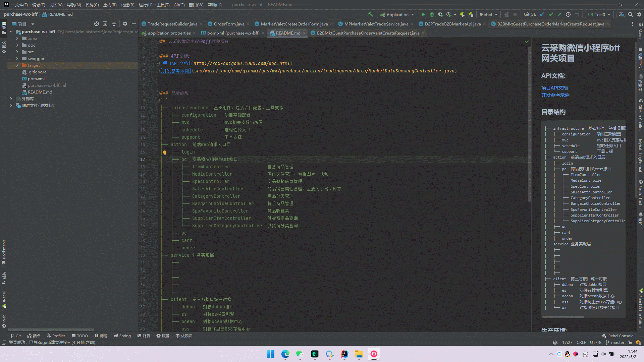The image size is (644, 362).
Task: Expand the swagger folder in project tree
Action: click(x=16, y=58)
